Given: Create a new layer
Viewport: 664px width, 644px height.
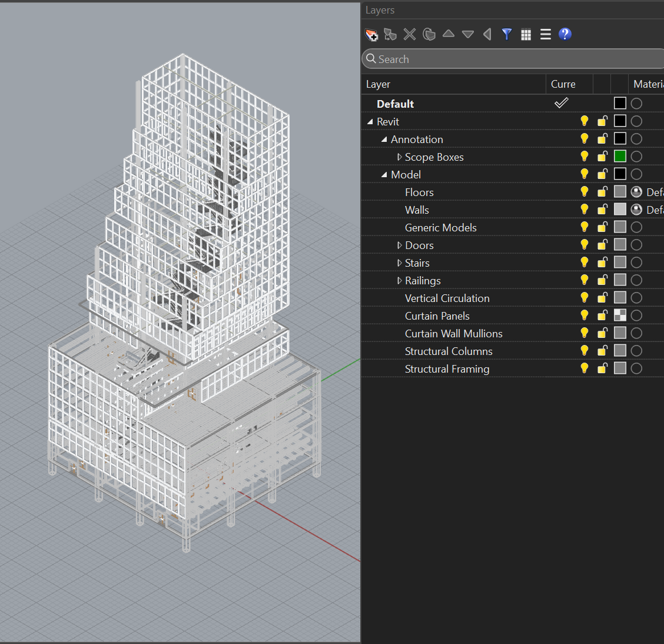Looking at the screenshot, I should [x=371, y=34].
